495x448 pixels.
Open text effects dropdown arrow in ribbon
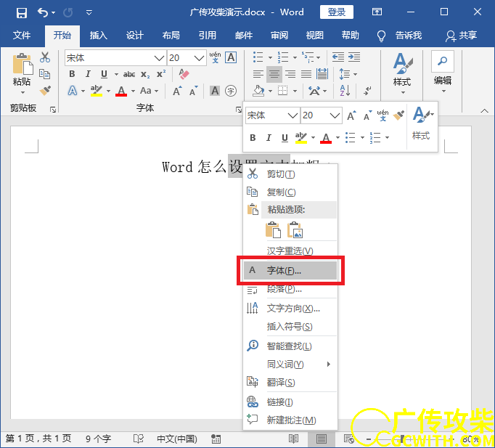tap(83, 91)
